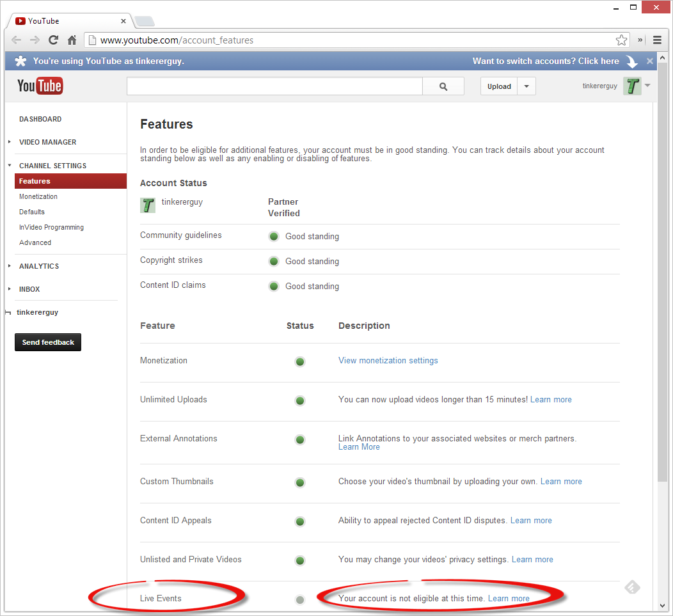Click Learn More for External Annotations
This screenshot has width=673, height=616.
click(360, 447)
